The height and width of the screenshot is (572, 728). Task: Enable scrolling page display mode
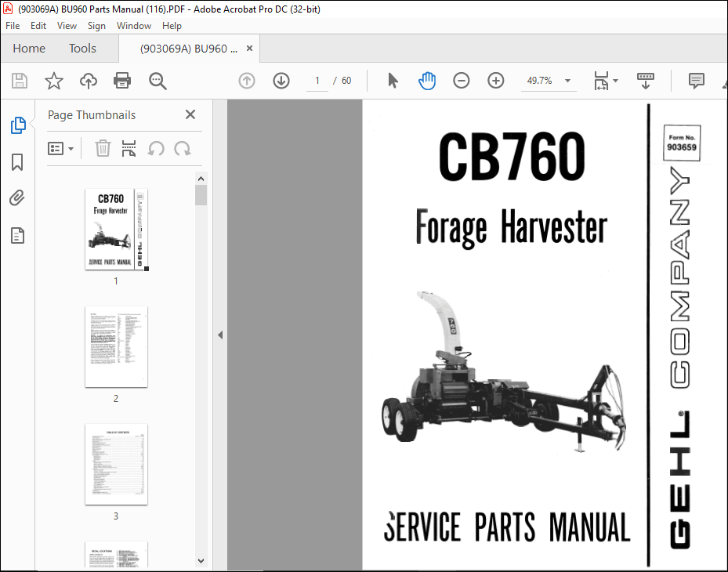coord(644,81)
